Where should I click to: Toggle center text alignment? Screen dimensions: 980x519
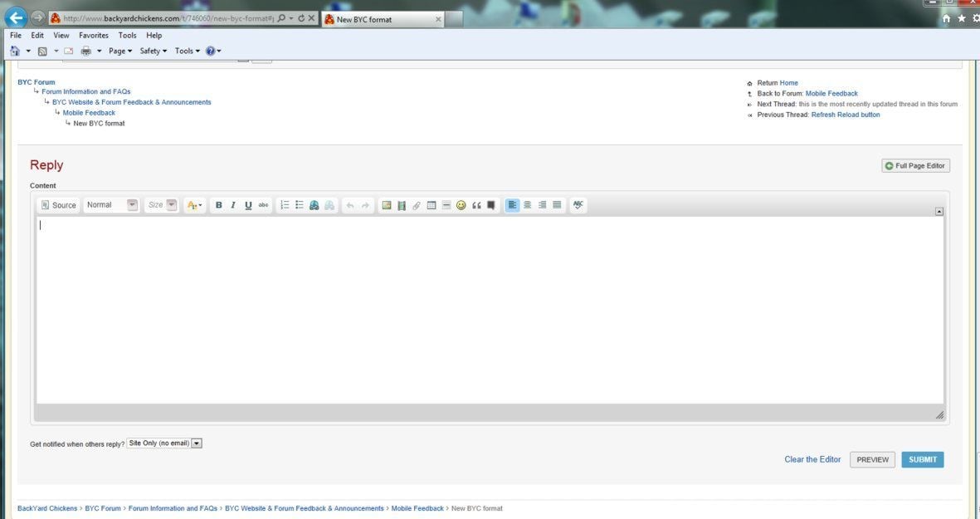coord(527,205)
